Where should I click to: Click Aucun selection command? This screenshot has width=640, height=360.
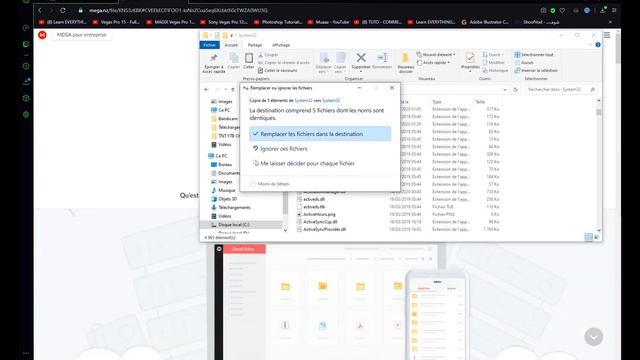pos(524,62)
